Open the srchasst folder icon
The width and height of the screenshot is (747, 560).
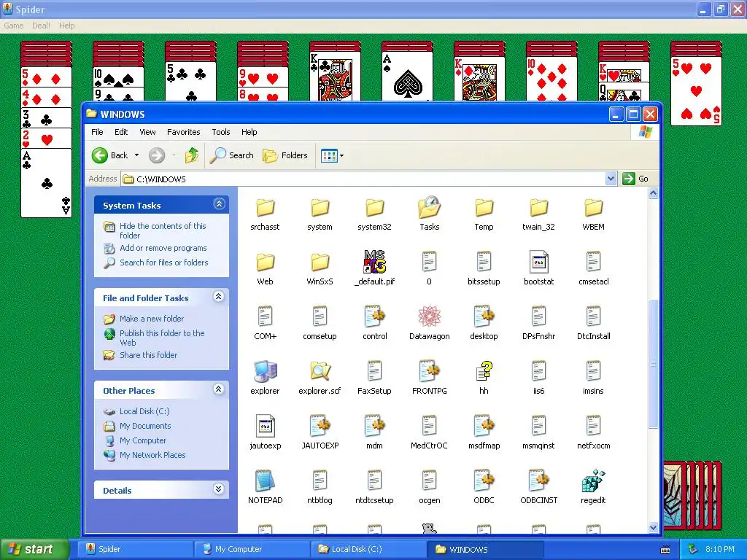tap(265, 208)
